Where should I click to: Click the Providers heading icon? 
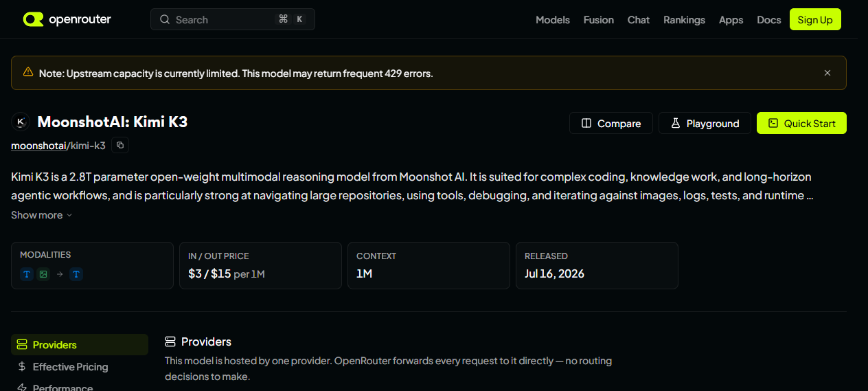pos(170,342)
